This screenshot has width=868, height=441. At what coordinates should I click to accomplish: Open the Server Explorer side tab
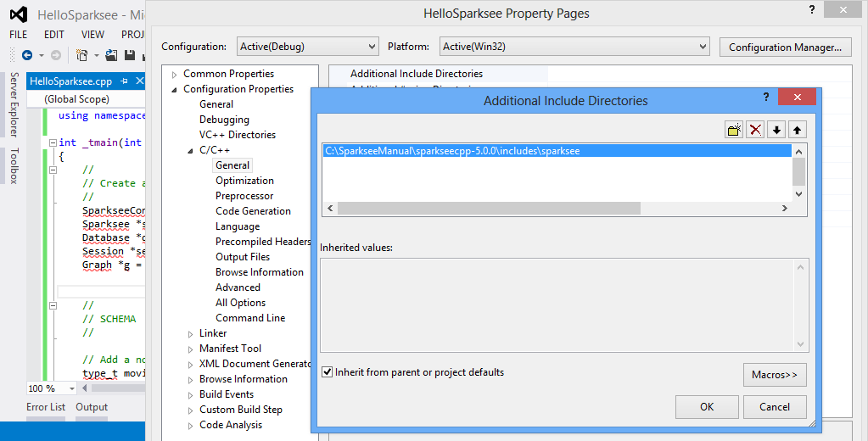coord(14,104)
